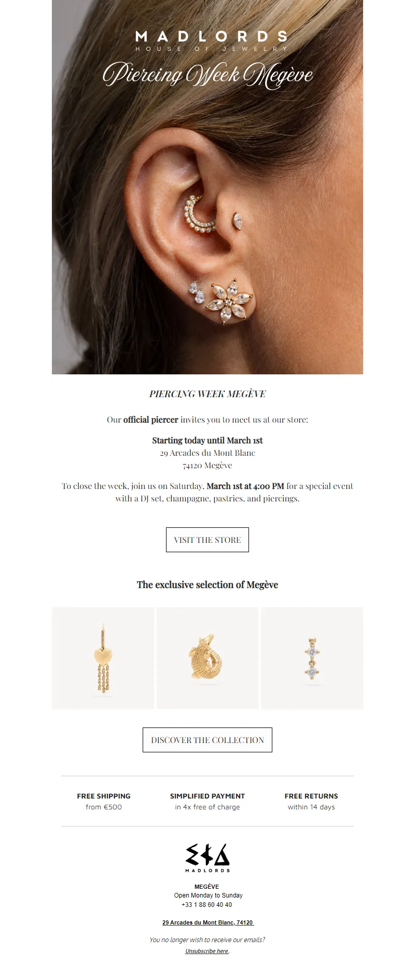Click the DISCOVER THE COLLECTION button

208,740
